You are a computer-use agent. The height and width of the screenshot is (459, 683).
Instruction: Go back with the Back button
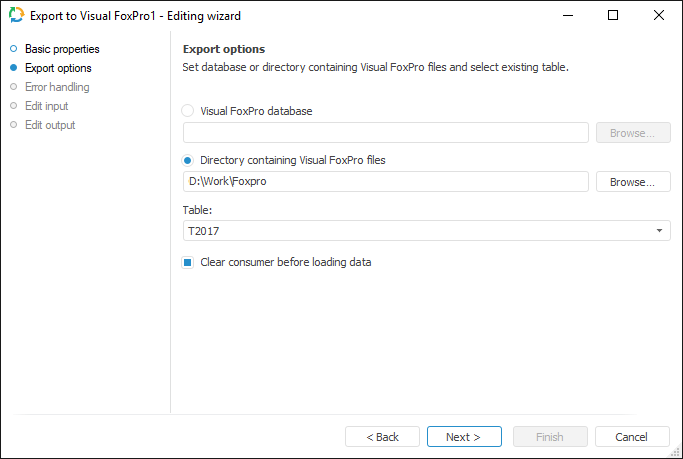(382, 437)
